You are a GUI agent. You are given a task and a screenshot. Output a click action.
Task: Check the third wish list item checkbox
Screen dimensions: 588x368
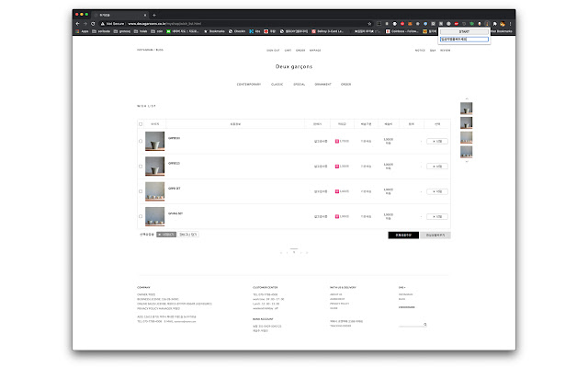[141, 191]
